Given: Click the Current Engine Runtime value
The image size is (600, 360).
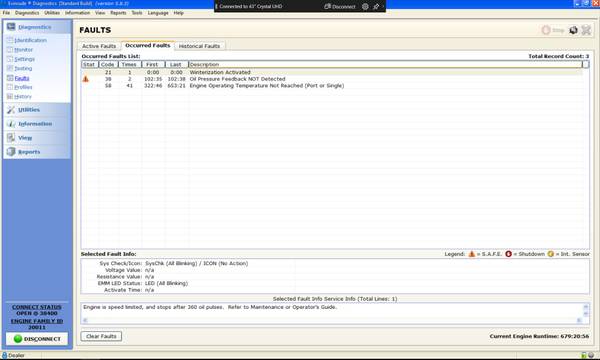Looking at the screenshot, I should tap(575, 336).
